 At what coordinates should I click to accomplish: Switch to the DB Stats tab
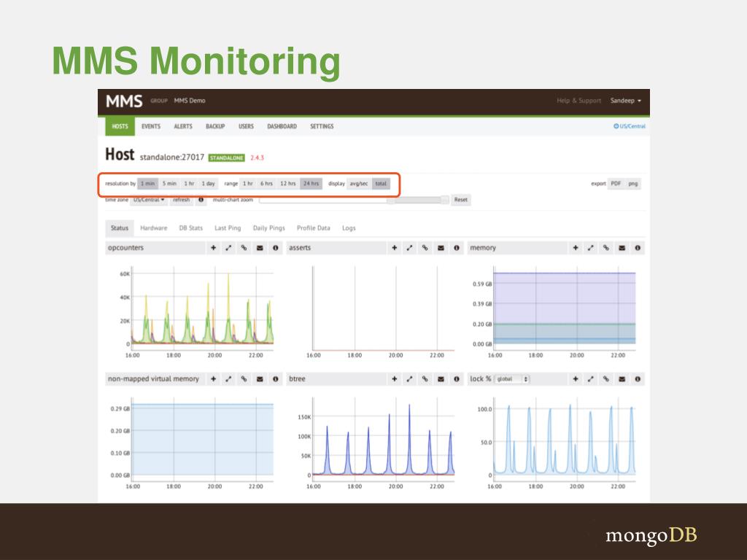click(x=190, y=228)
